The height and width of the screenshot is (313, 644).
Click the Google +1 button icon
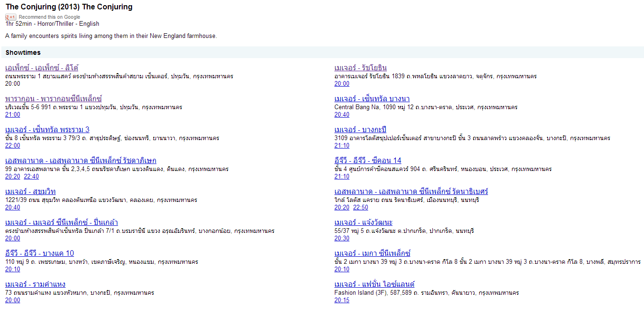pyautogui.click(x=11, y=17)
